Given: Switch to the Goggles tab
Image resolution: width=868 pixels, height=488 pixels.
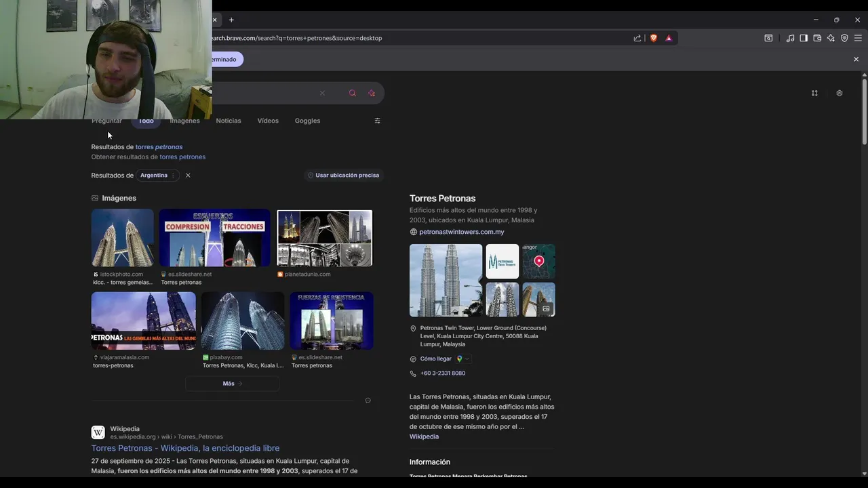Looking at the screenshot, I should (x=307, y=121).
